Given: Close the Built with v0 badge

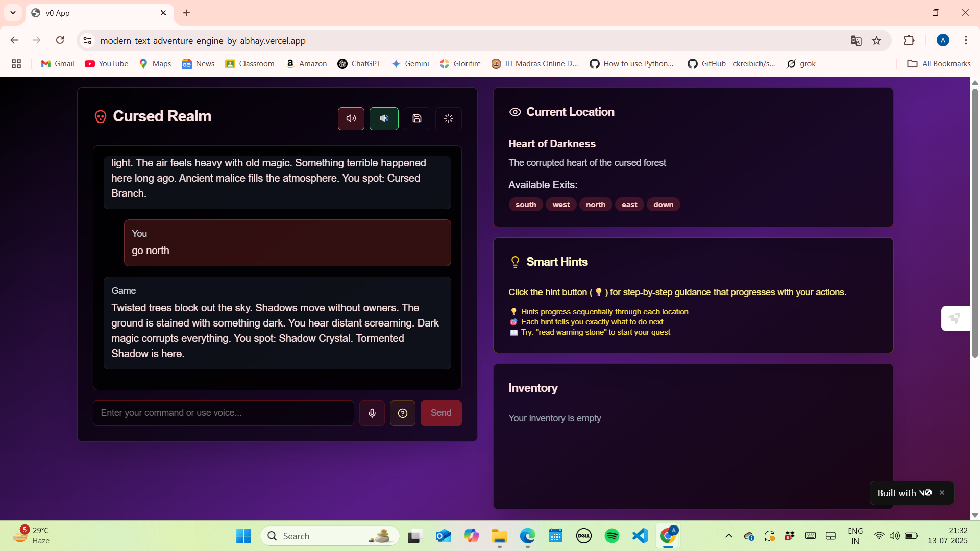Looking at the screenshot, I should 942,493.
